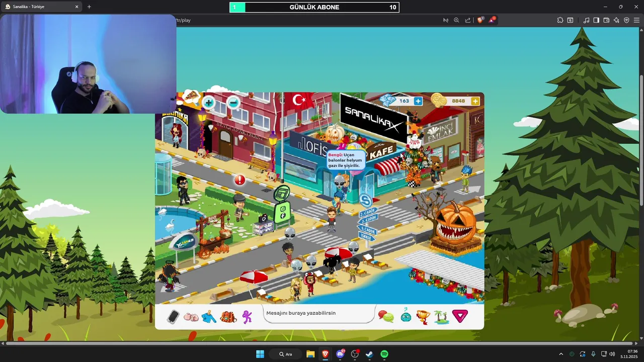The height and width of the screenshot is (362, 644).
Task: Click the blue S sign at the kafe
Action: [x=366, y=201]
